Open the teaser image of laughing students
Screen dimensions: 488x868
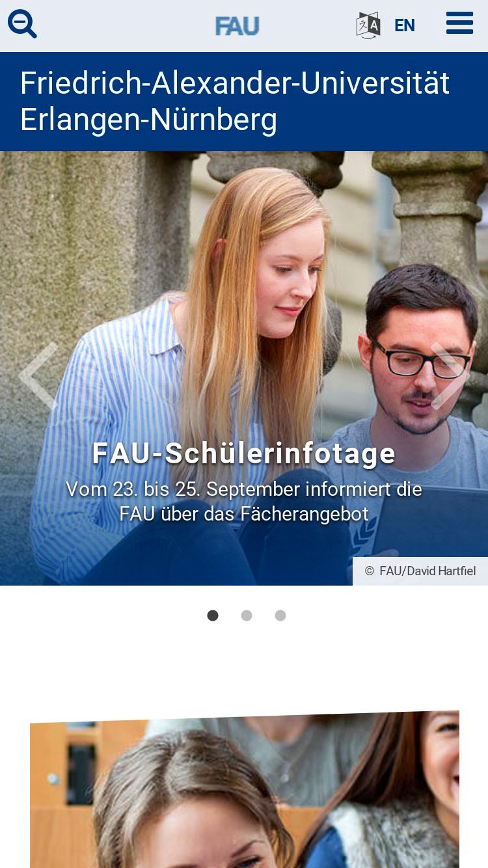pos(245,789)
